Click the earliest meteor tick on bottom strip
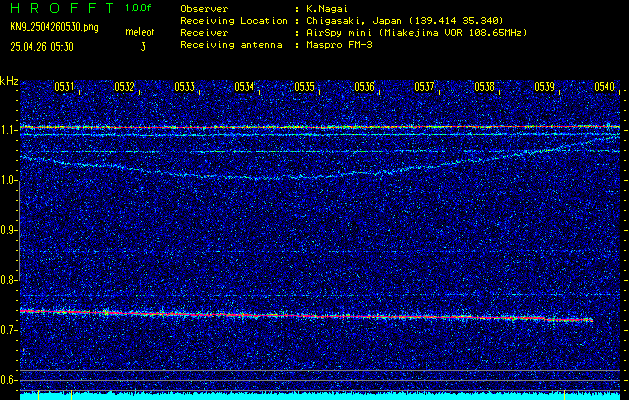The height and width of the screenshot is (400, 629). [38, 396]
